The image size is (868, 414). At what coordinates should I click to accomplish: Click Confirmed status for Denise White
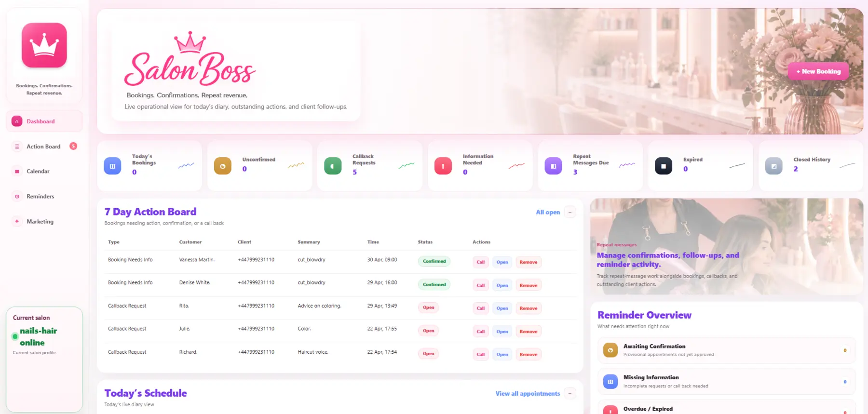click(434, 284)
